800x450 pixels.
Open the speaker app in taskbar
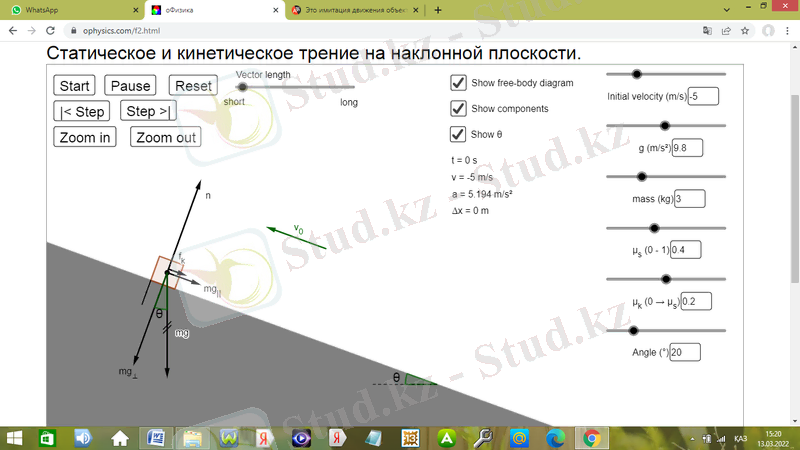tap(83, 438)
